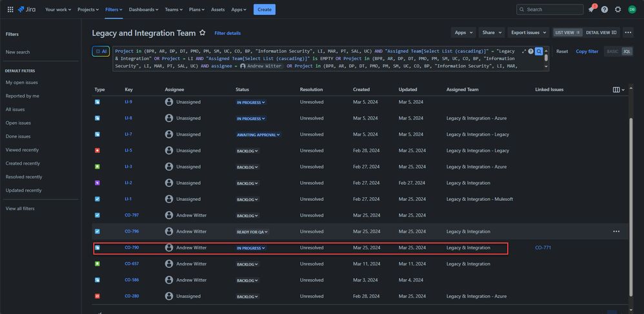Click the issue type icon for LI-5
The image size is (644, 314).
pyautogui.click(x=97, y=151)
